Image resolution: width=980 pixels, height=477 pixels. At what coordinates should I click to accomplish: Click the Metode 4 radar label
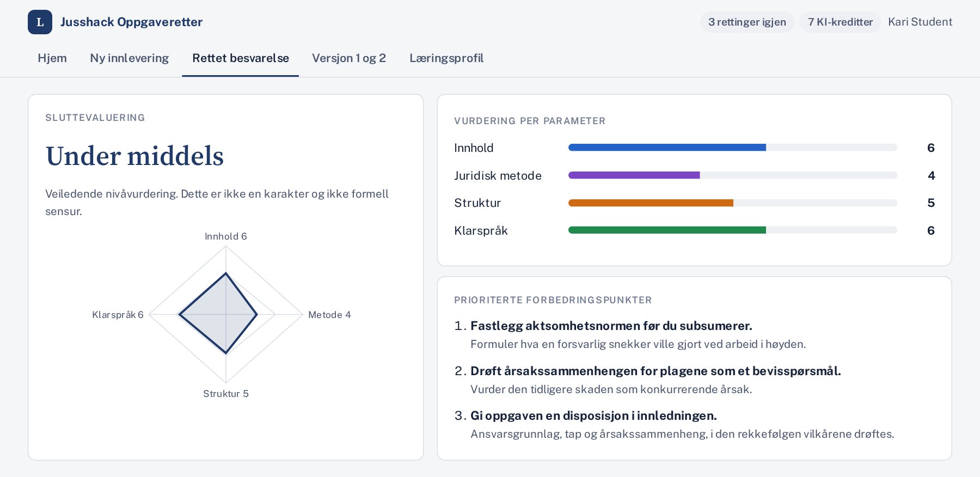click(x=329, y=315)
